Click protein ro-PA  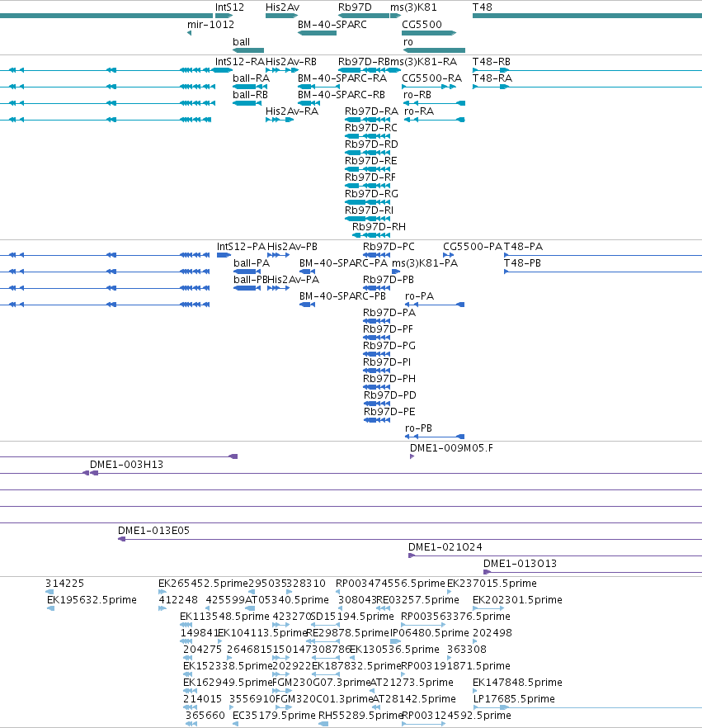419,296
